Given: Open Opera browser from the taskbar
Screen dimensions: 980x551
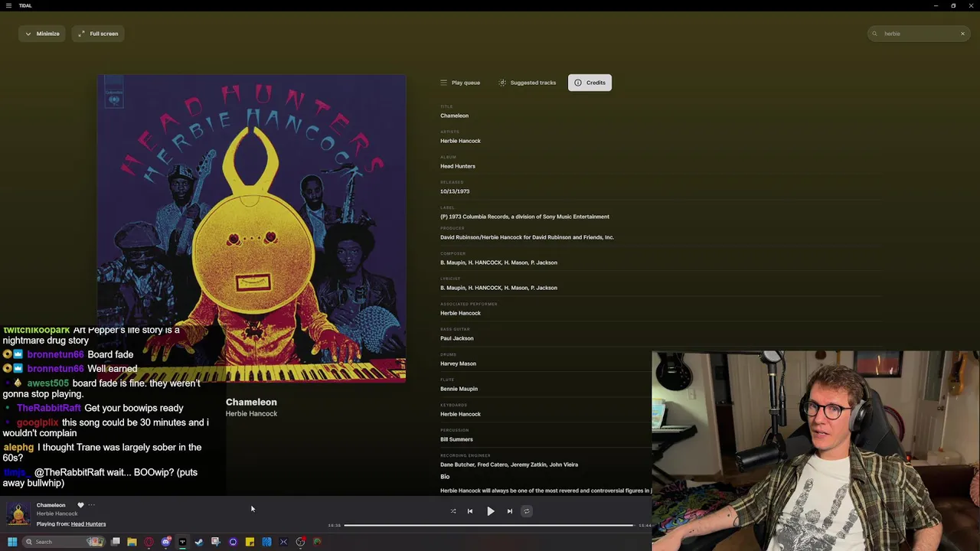Looking at the screenshot, I should (149, 542).
